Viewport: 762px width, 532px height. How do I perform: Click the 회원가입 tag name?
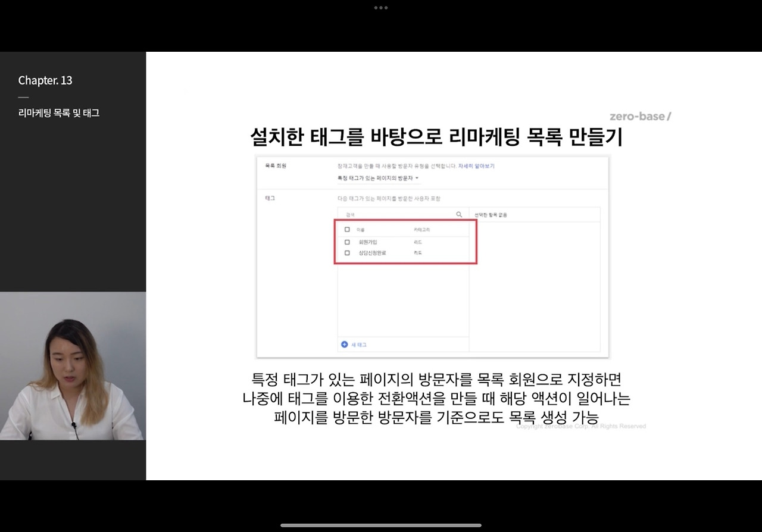tap(367, 242)
